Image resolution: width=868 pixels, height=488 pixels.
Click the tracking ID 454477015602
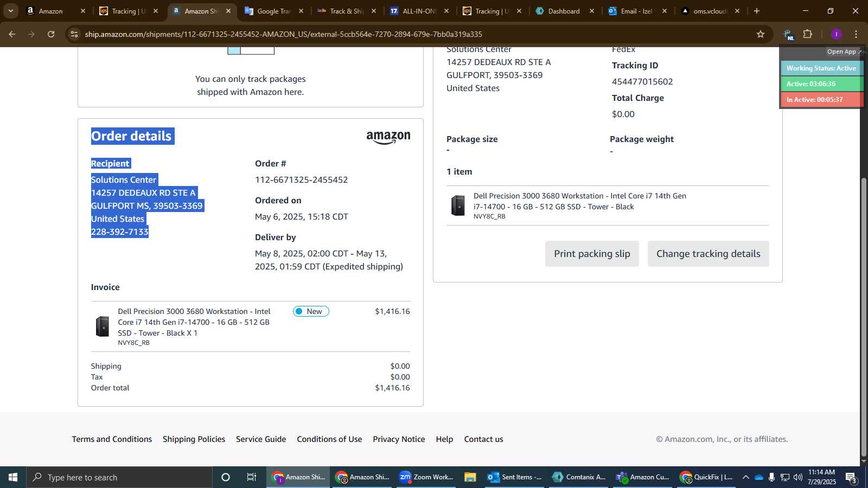(642, 82)
